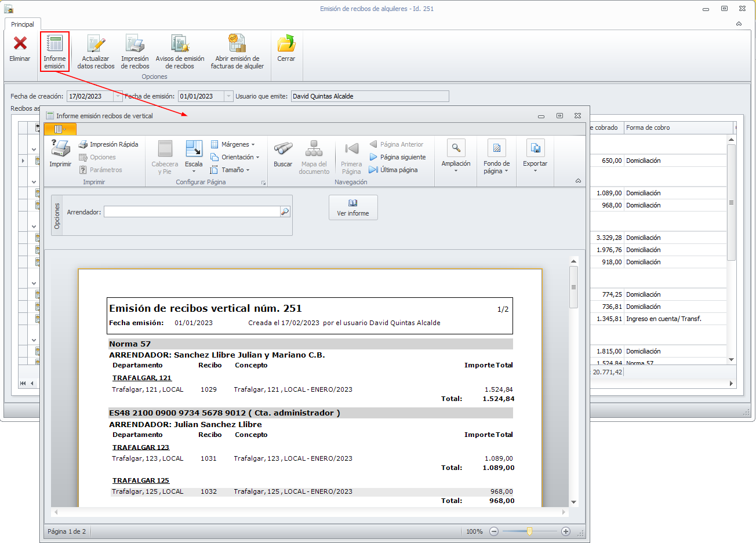Adjust the zoom slider handle
The height and width of the screenshot is (543, 756).
[x=529, y=531]
